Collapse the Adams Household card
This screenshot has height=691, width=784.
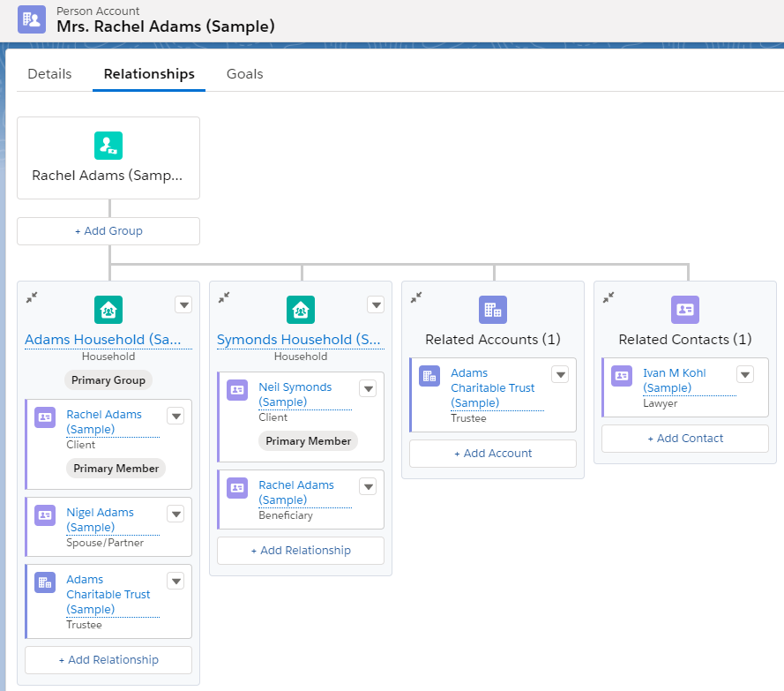(x=33, y=298)
